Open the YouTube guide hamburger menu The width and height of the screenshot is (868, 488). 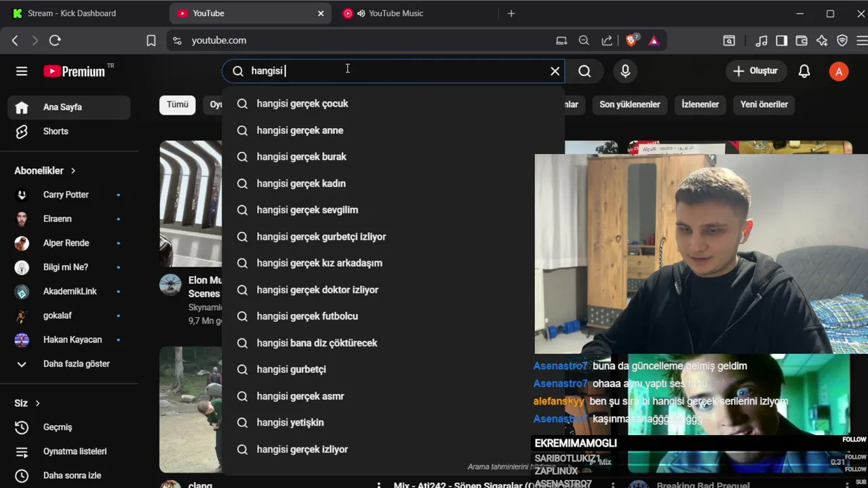point(22,71)
